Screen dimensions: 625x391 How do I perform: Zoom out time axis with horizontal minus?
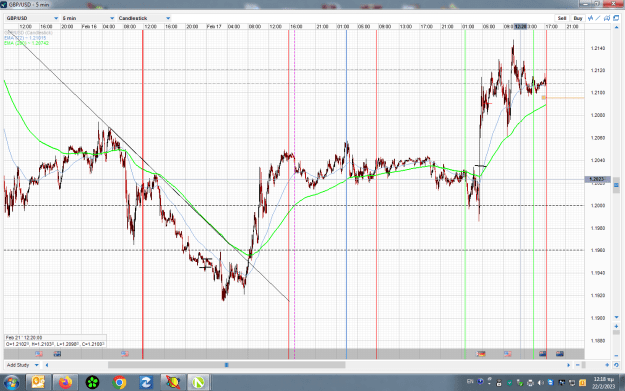578,365
